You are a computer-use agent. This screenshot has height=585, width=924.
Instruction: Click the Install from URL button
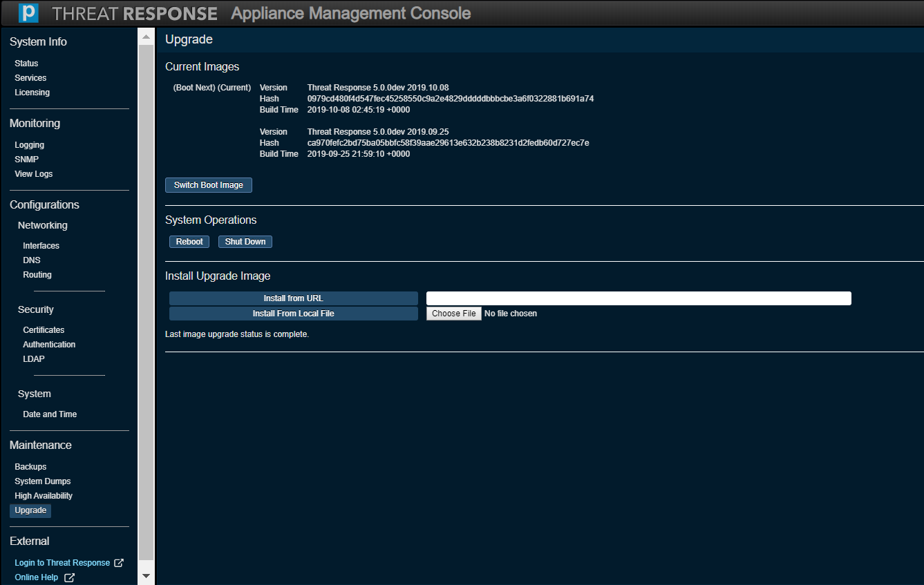[293, 298]
